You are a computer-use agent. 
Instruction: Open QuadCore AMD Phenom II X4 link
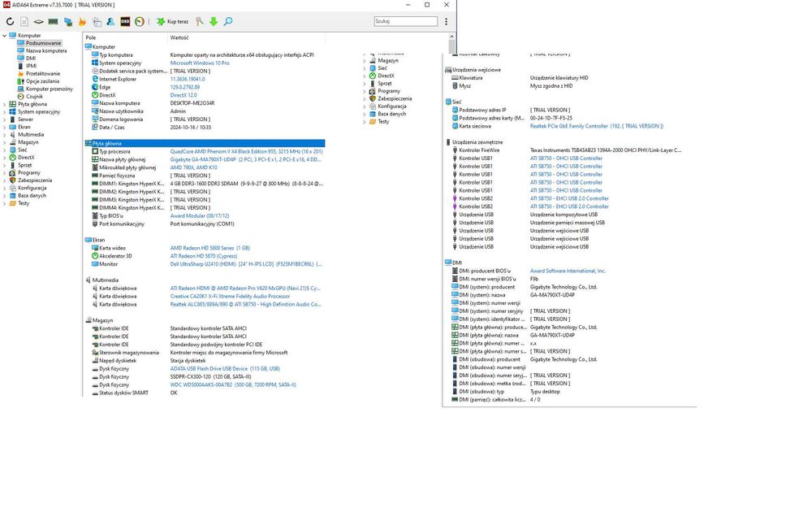pos(246,151)
